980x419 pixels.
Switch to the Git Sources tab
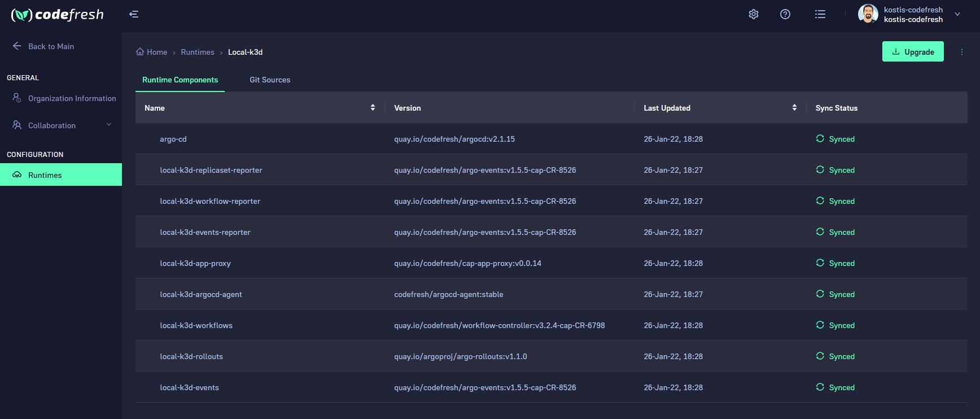pyautogui.click(x=270, y=80)
